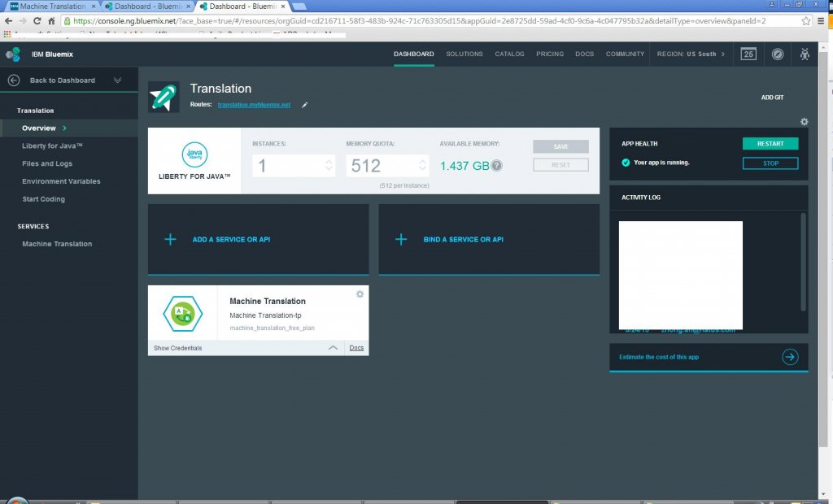Click the robot avatar icon in header
The width and height of the screenshot is (833, 504).
[805, 54]
